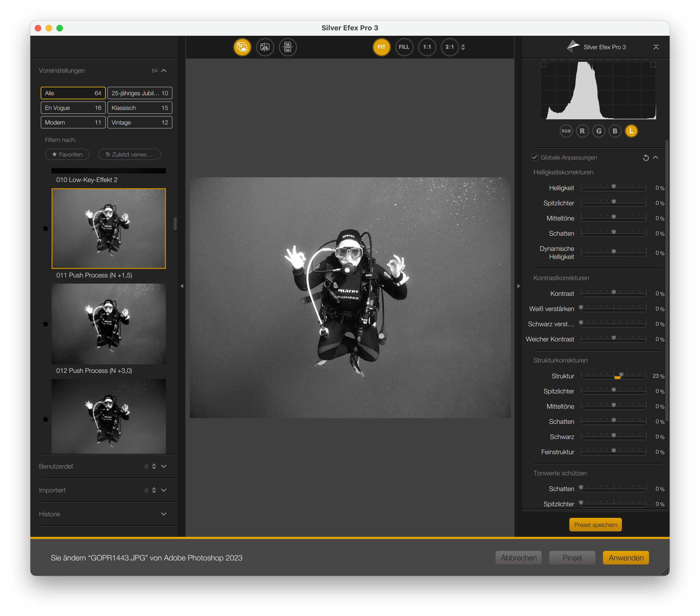Select single image preview mode icon
Screen dimensions: 700x616
(242, 47)
